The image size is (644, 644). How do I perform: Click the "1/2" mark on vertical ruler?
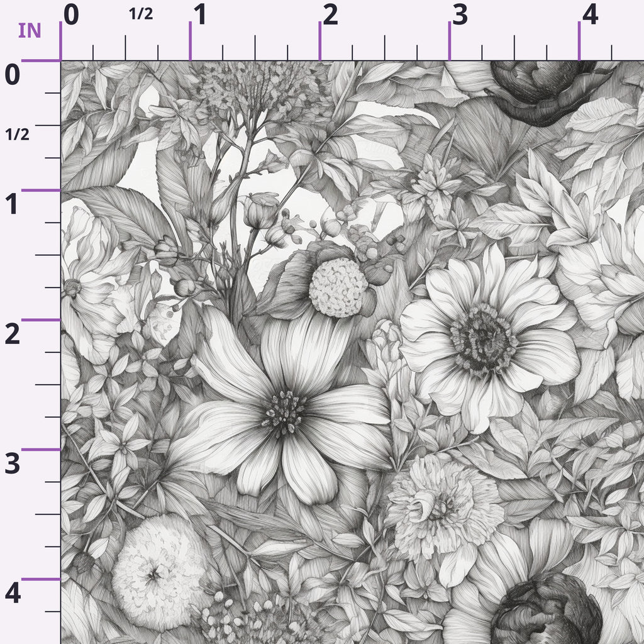point(17,135)
